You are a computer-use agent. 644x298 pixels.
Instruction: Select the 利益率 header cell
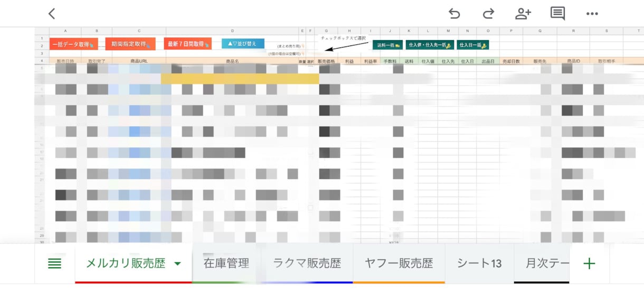click(x=370, y=61)
